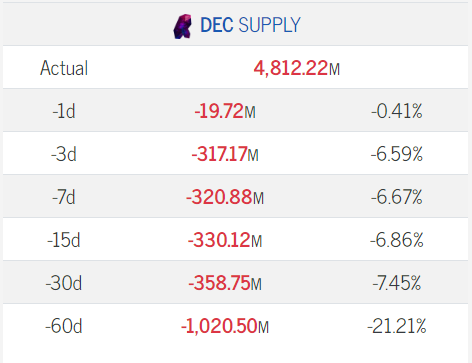
Task: Click the -6.86% percentage
Action: click(x=397, y=240)
